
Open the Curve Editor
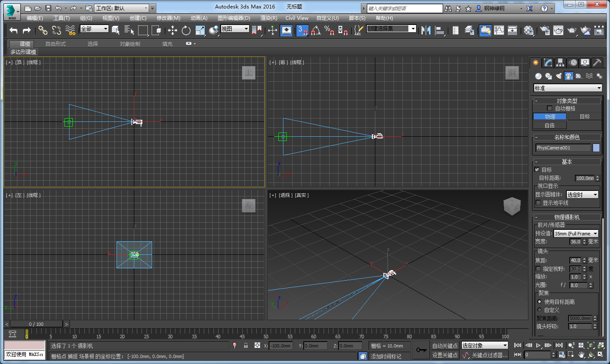[x=499, y=30]
